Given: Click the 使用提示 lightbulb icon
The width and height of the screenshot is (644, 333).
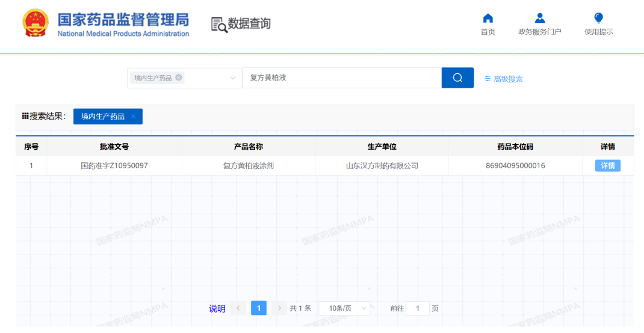Looking at the screenshot, I should click(x=598, y=19).
